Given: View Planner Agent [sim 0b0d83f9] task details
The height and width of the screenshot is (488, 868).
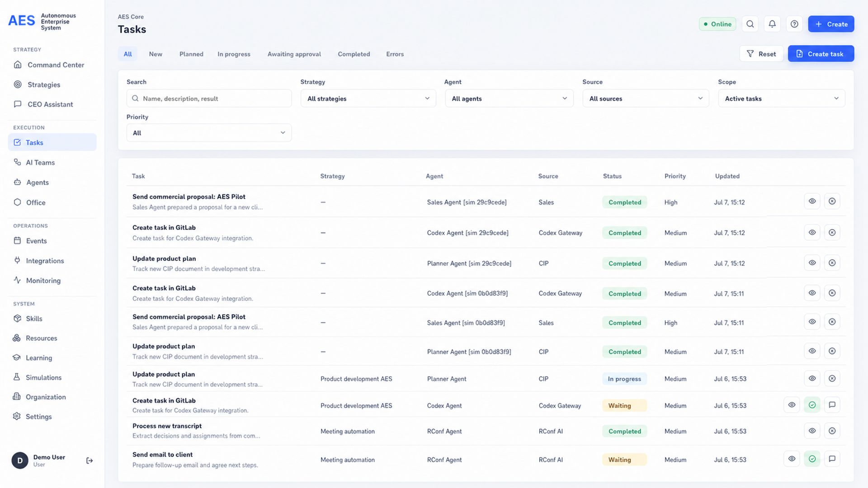Looking at the screenshot, I should (812, 351).
